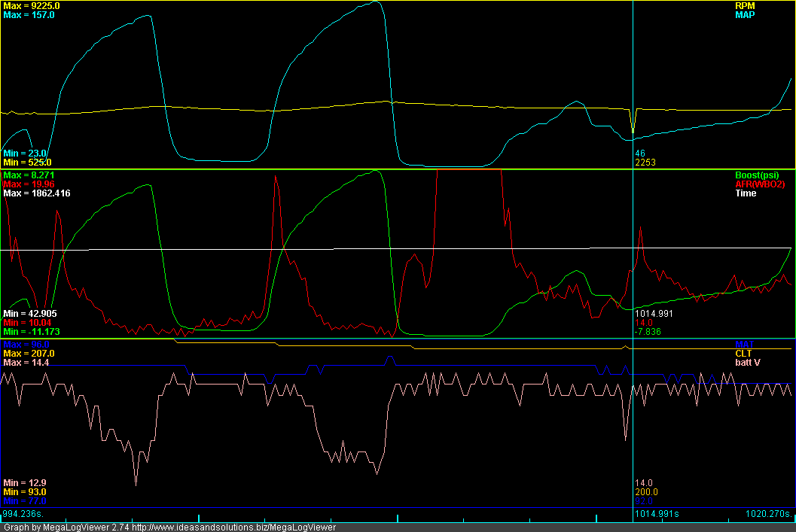Click the Max = 157.0 MAP readout
Screen dimensions: 796x532
click(x=29, y=15)
